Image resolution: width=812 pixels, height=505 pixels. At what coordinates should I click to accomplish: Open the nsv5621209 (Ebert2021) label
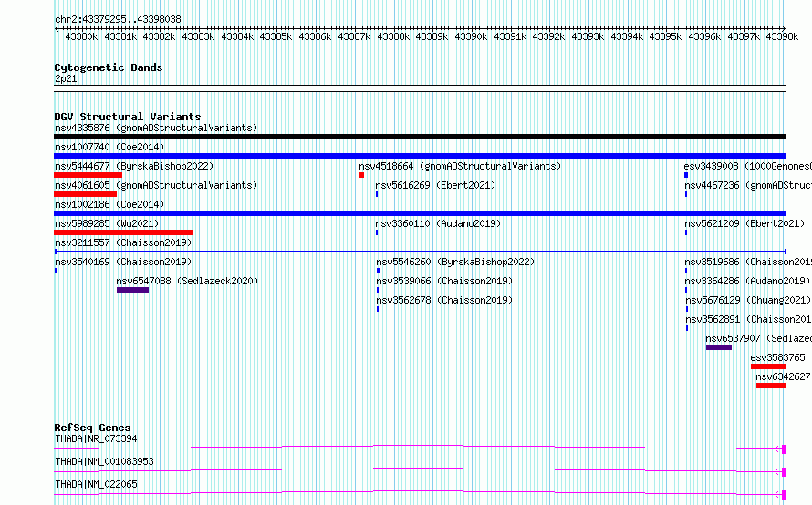tap(744, 223)
